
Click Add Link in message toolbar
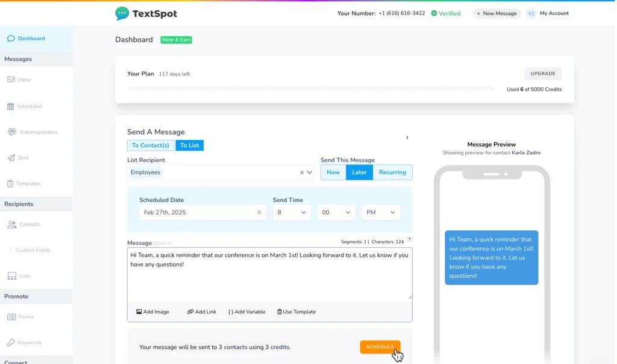coord(201,312)
